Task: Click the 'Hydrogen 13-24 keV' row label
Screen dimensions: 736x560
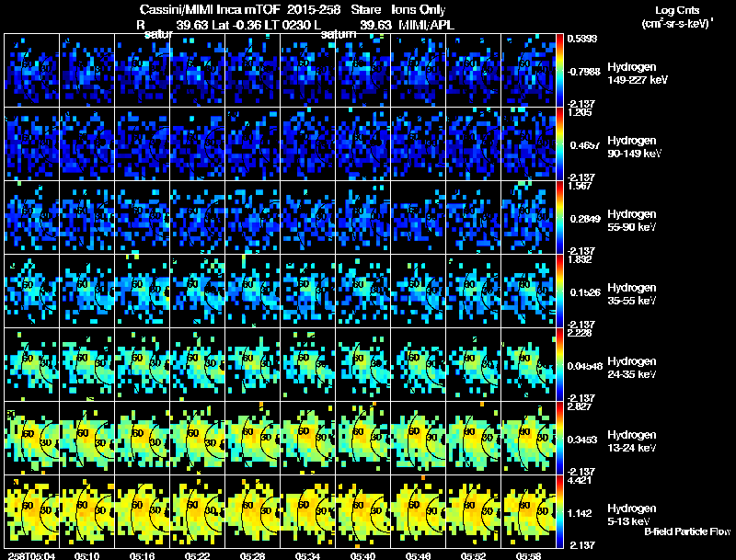Action: [632, 441]
